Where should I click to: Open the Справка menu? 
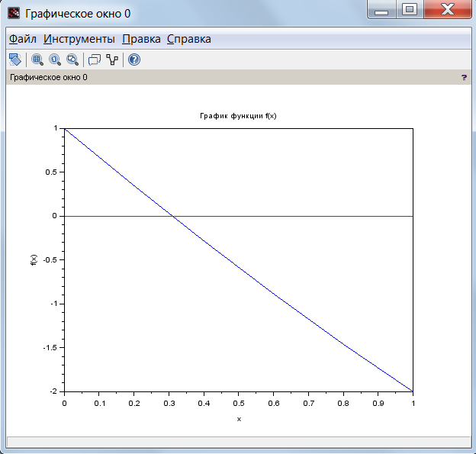click(189, 39)
